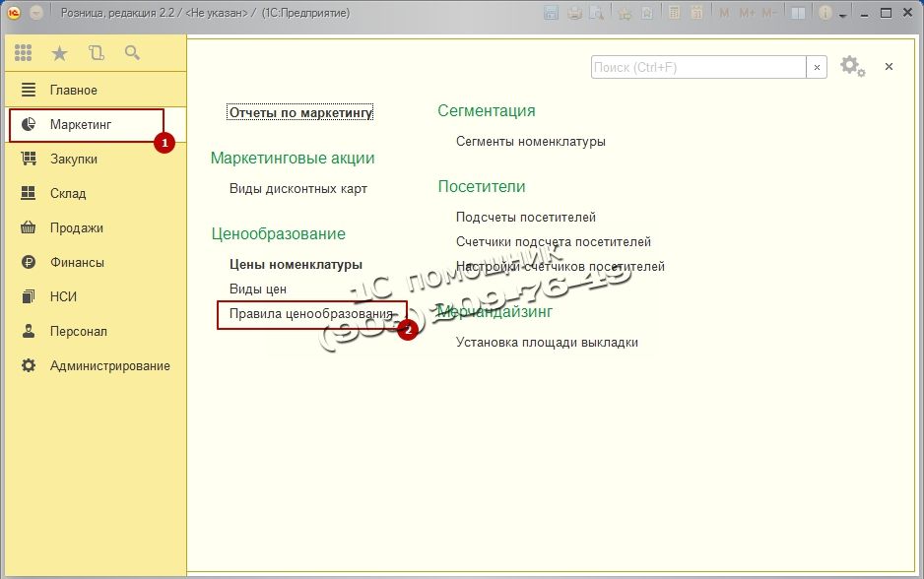Open navigation settings gear icon
This screenshot has width=924, height=579.
[851, 67]
